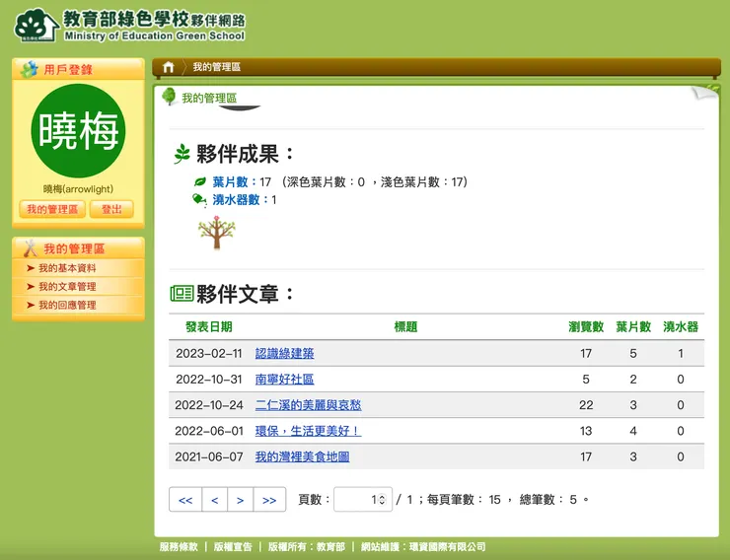Click the tools icon beside 我的管理區 sidebar heading

coord(31,248)
